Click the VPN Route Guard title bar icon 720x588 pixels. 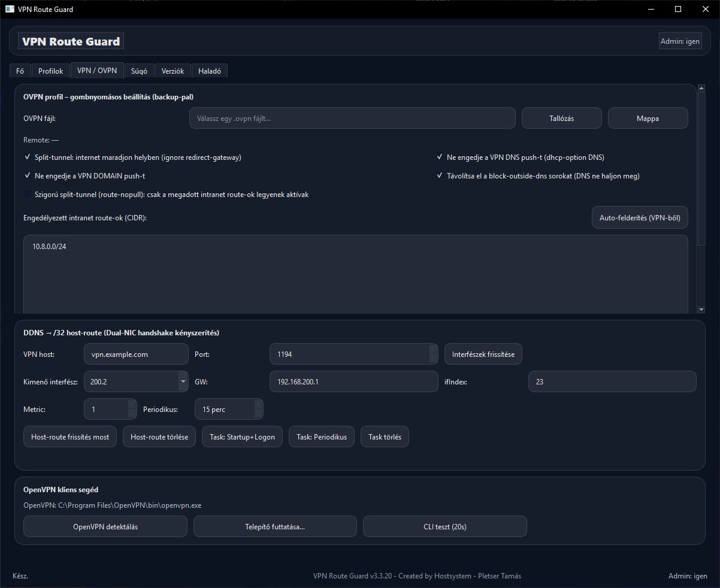pos(10,9)
